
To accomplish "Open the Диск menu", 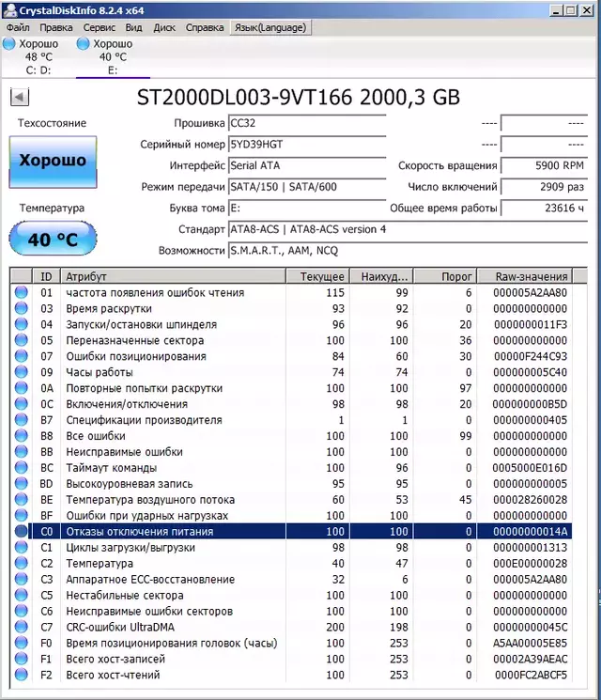I will (x=164, y=27).
